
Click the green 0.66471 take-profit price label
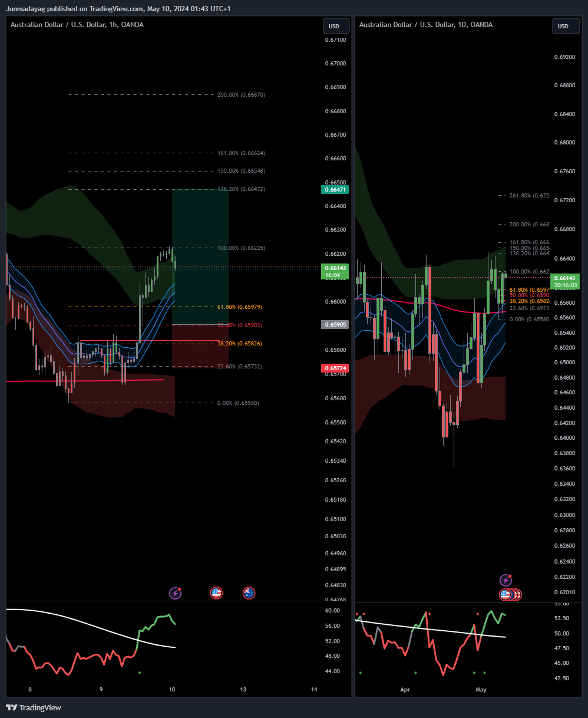pyautogui.click(x=335, y=190)
